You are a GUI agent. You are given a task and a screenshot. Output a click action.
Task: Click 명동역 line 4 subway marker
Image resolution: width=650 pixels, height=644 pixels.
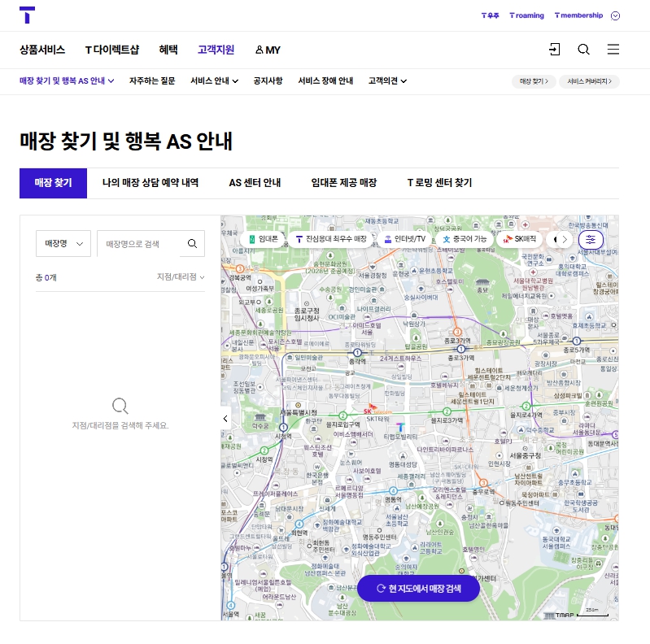(x=393, y=491)
